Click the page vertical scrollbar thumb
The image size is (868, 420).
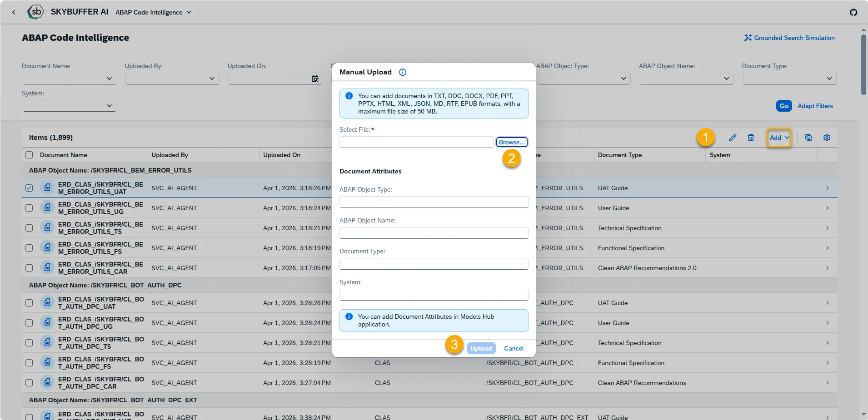pyautogui.click(x=863, y=64)
